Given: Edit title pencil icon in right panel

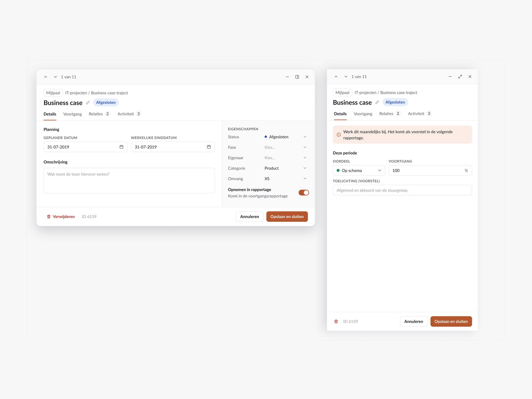Looking at the screenshot, I should 377,102.
